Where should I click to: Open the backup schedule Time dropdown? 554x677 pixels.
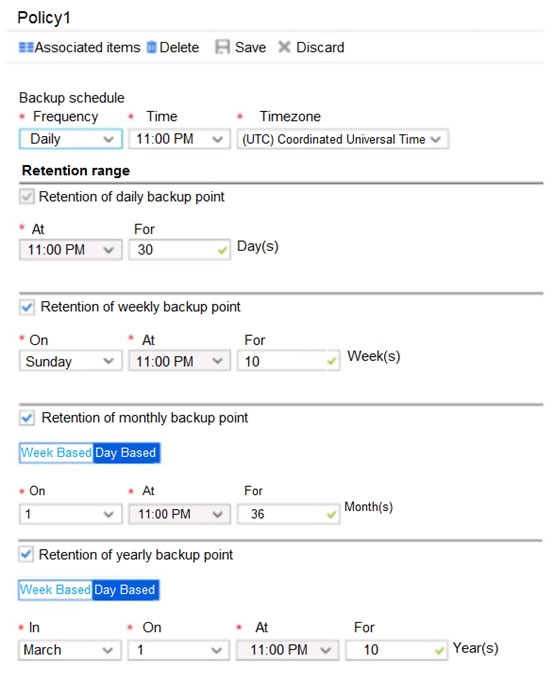point(179,139)
